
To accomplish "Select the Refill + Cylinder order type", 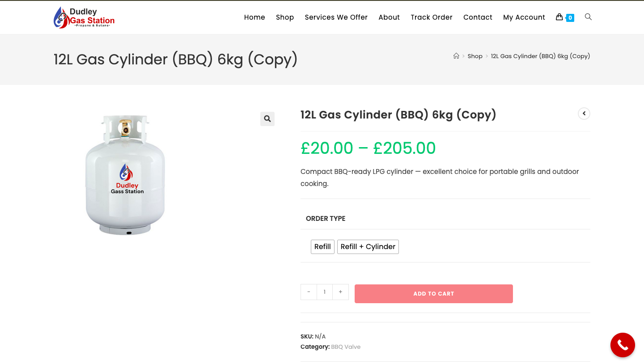I will point(368,246).
